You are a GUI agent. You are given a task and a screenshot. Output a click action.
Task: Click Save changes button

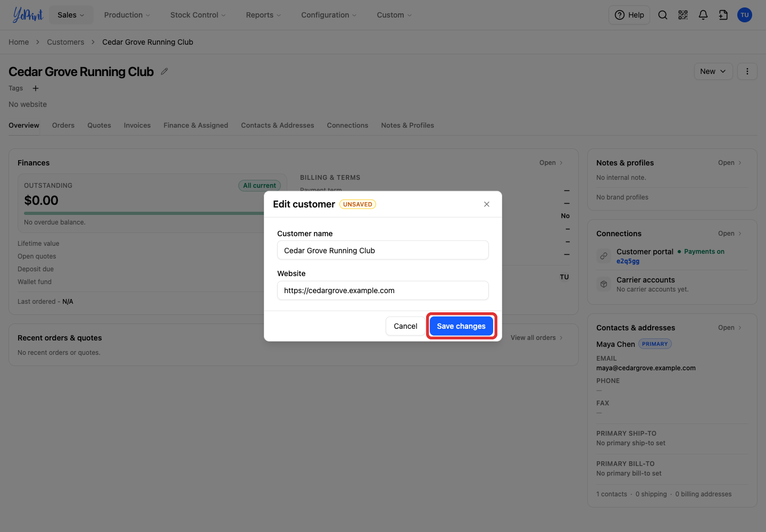coord(461,326)
